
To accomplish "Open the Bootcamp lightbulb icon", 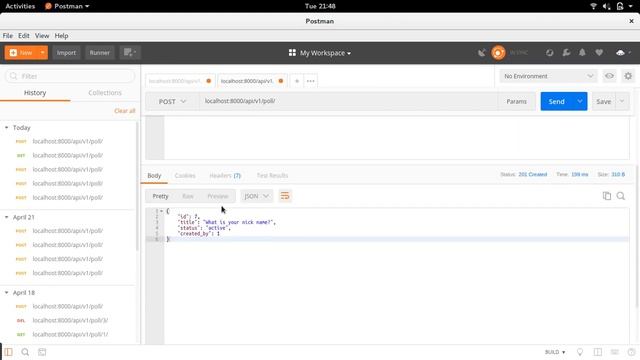I will 580,352.
